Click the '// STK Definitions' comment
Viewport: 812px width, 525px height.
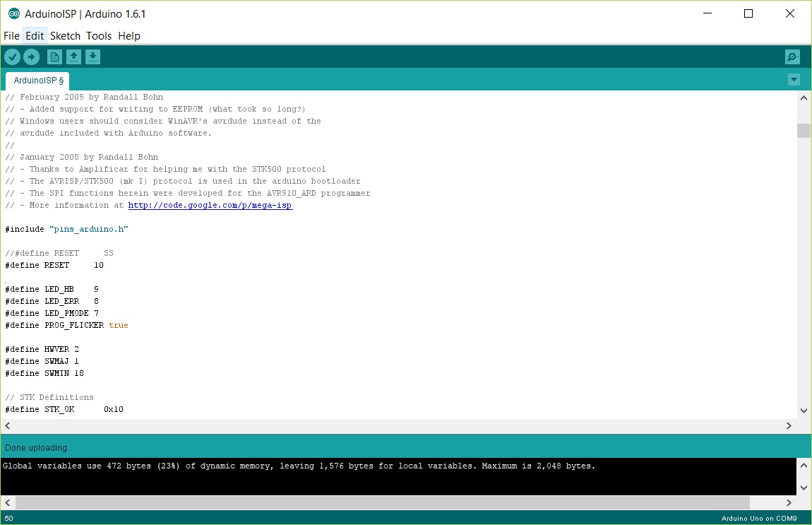[x=49, y=398]
